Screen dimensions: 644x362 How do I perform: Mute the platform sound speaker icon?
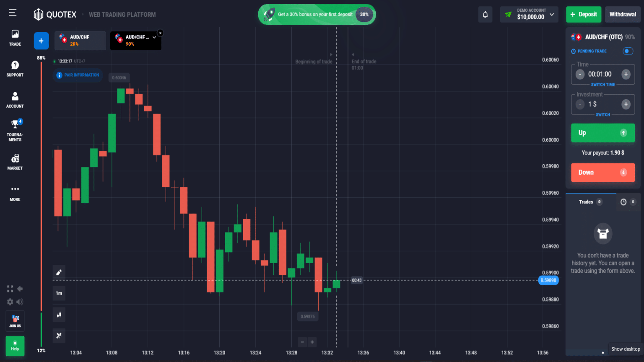coord(20,302)
